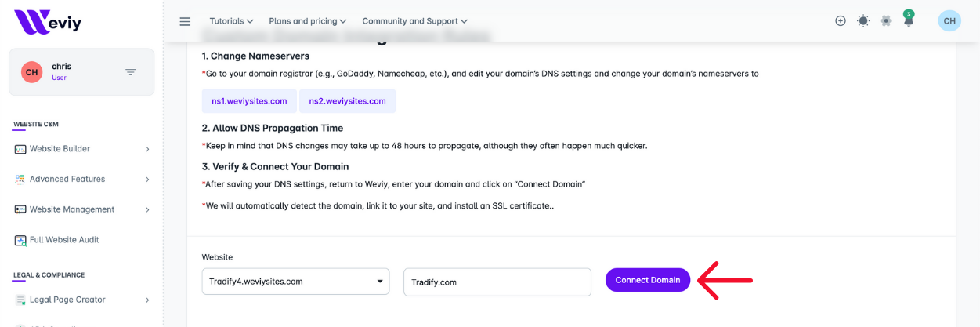Viewport: 980px width, 327px height.
Task: Click the plus circle icon in header
Action: coord(841,21)
